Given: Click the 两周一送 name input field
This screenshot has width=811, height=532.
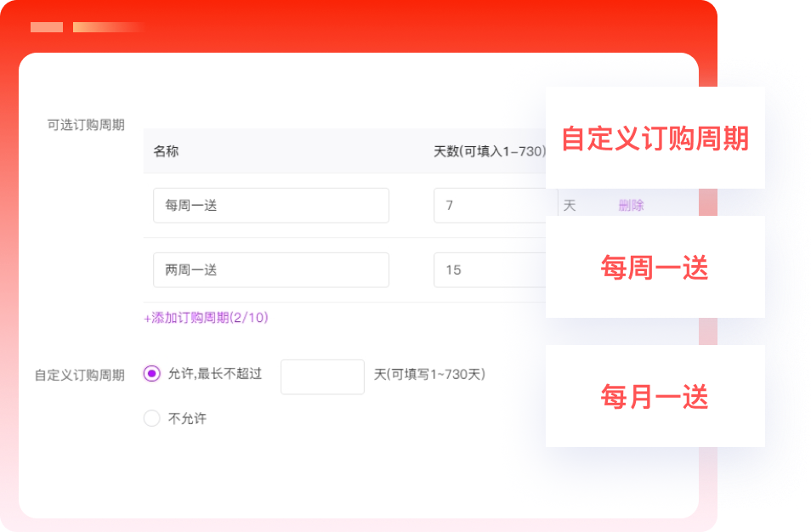Looking at the screenshot, I should point(270,270).
